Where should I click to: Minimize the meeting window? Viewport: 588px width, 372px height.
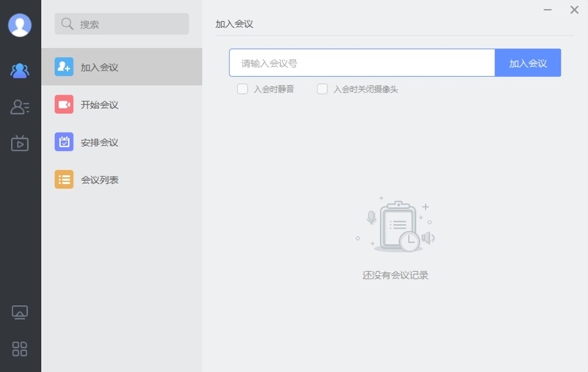tap(548, 10)
